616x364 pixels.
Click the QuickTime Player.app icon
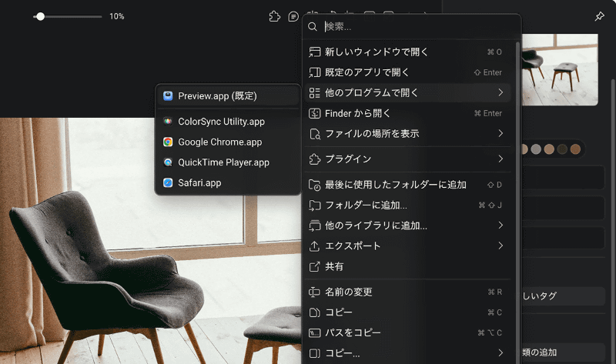(x=168, y=162)
